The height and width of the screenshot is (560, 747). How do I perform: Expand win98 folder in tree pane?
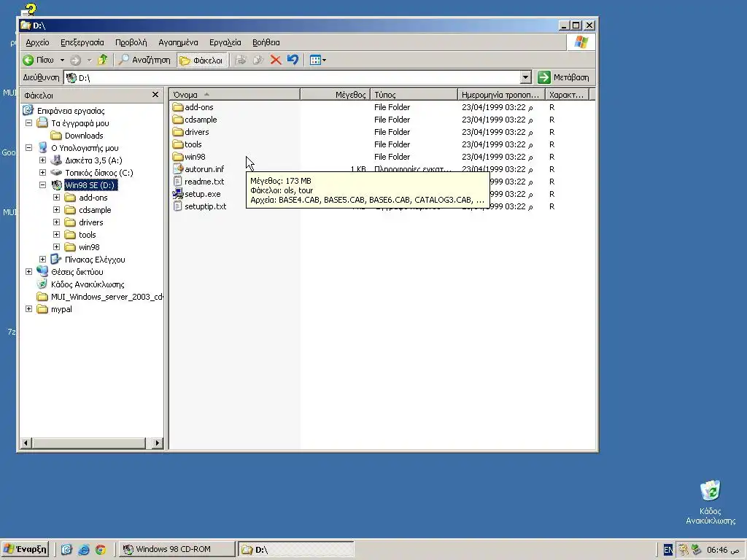click(x=56, y=246)
